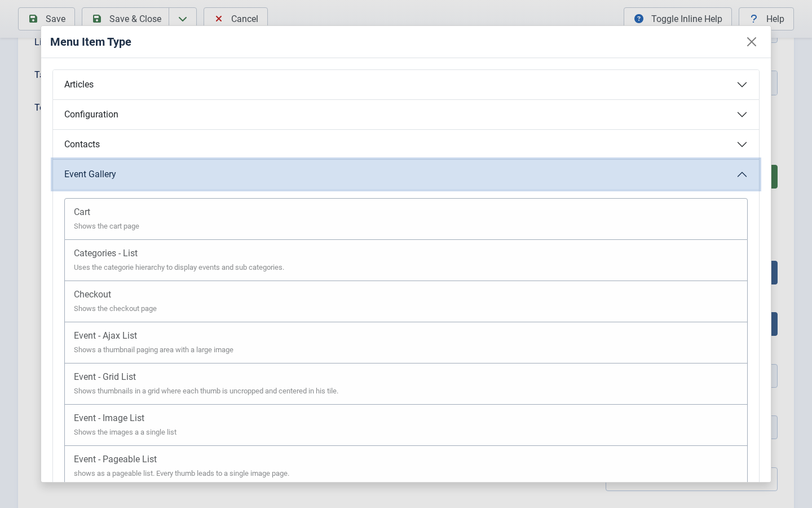Screen dimensions: 812x508
Task: Click the Articles chevron arrow
Action: 742,85
